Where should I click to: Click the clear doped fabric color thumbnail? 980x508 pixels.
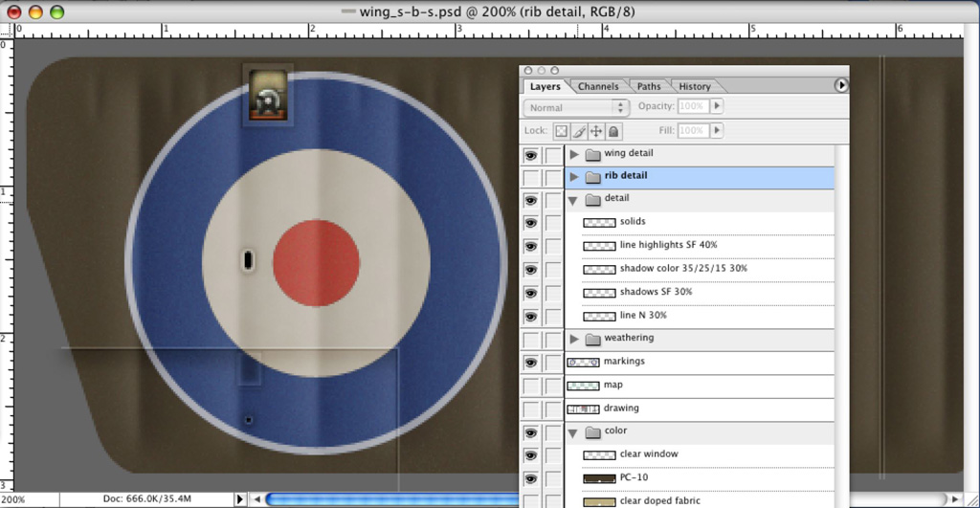[599, 501]
